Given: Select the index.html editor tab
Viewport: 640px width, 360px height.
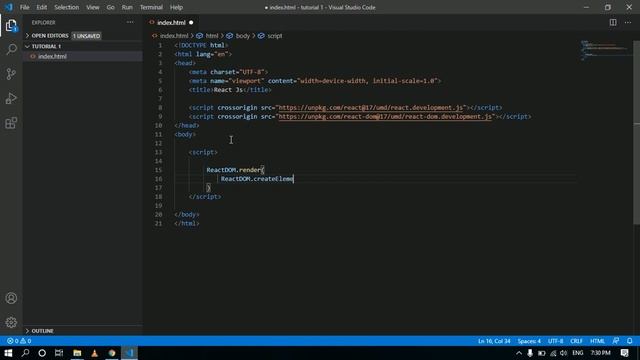Looking at the screenshot, I should click(171, 22).
